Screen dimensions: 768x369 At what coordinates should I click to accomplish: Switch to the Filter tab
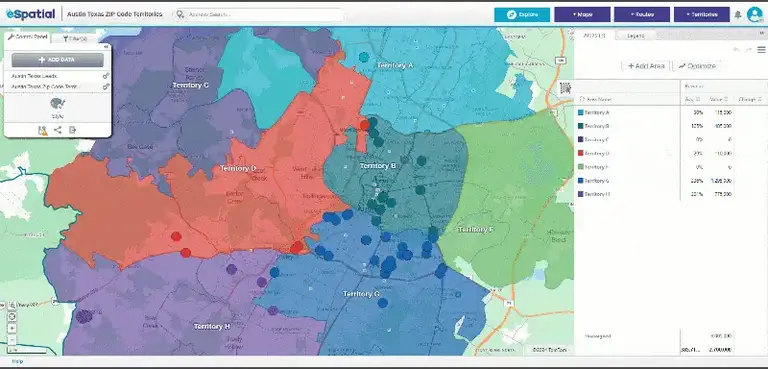75,38
